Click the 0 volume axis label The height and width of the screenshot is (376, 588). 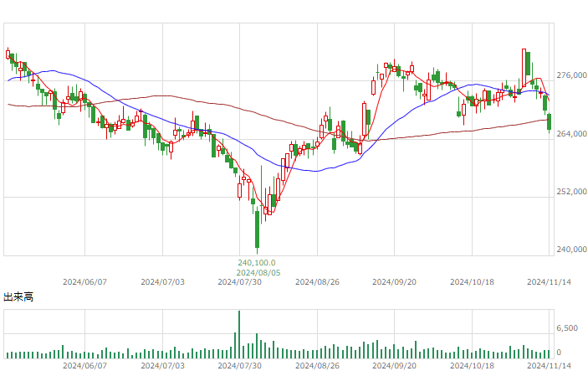(x=559, y=353)
